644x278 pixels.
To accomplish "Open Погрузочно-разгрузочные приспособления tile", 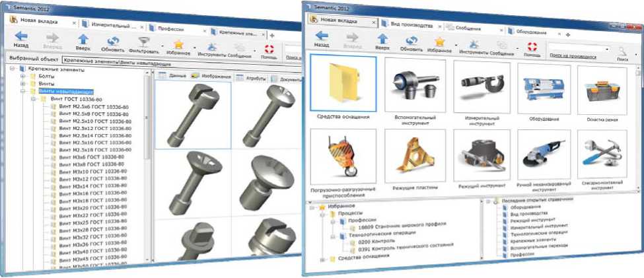I will tap(343, 157).
